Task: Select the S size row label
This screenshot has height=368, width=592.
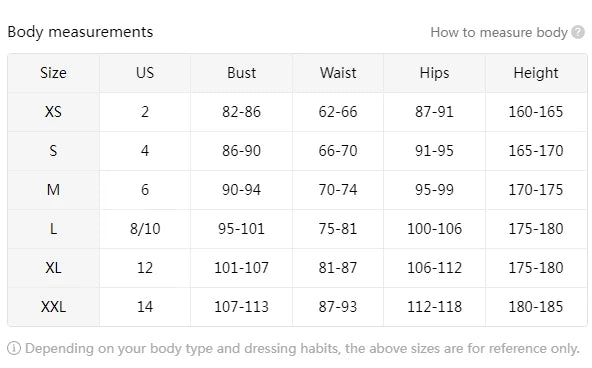Action: tap(53, 151)
